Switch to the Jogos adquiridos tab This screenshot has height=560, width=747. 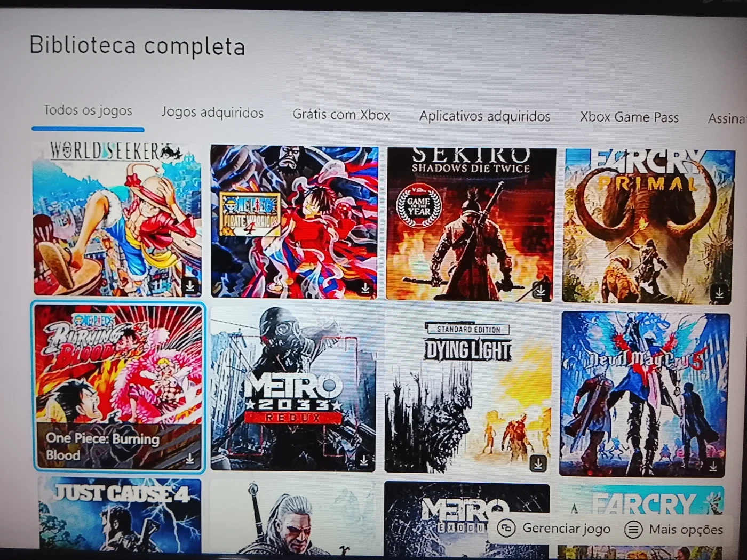(x=212, y=113)
